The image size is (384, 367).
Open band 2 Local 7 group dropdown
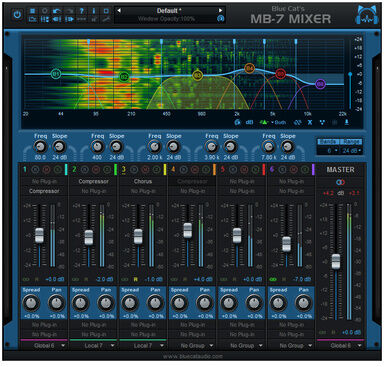93,346
